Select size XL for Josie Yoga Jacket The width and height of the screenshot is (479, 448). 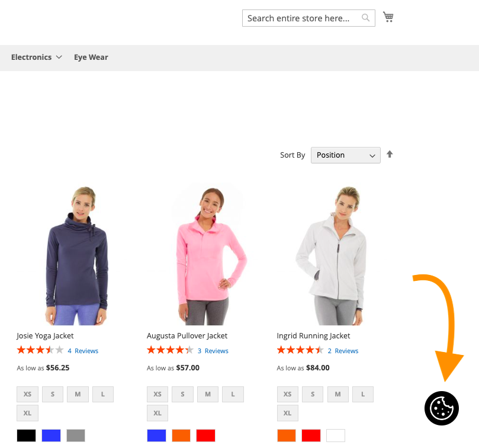(x=27, y=413)
